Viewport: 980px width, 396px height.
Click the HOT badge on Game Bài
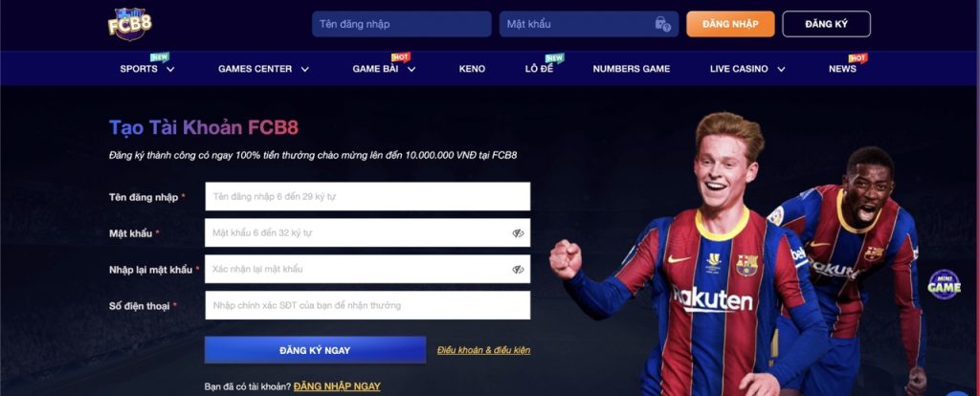(401, 57)
